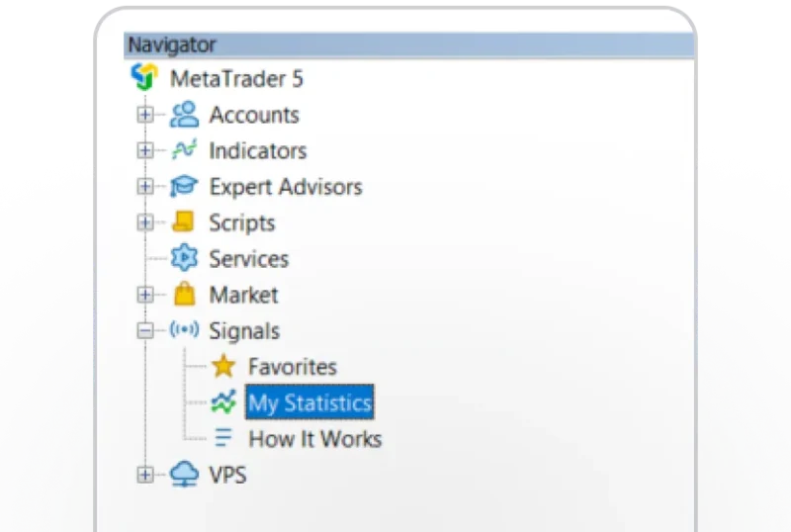Screen dimensions: 791x532
Task: Select the My Statistics item
Action: click(309, 402)
